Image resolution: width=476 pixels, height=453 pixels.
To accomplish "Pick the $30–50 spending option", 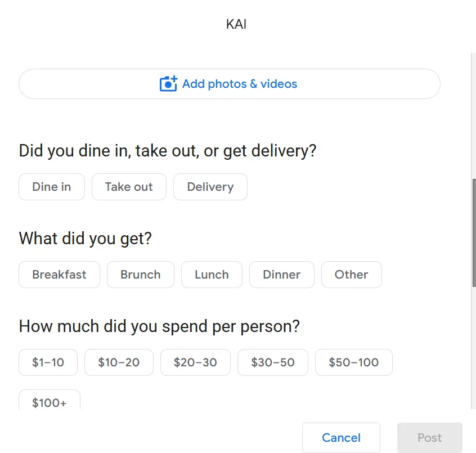I will coord(273,362).
